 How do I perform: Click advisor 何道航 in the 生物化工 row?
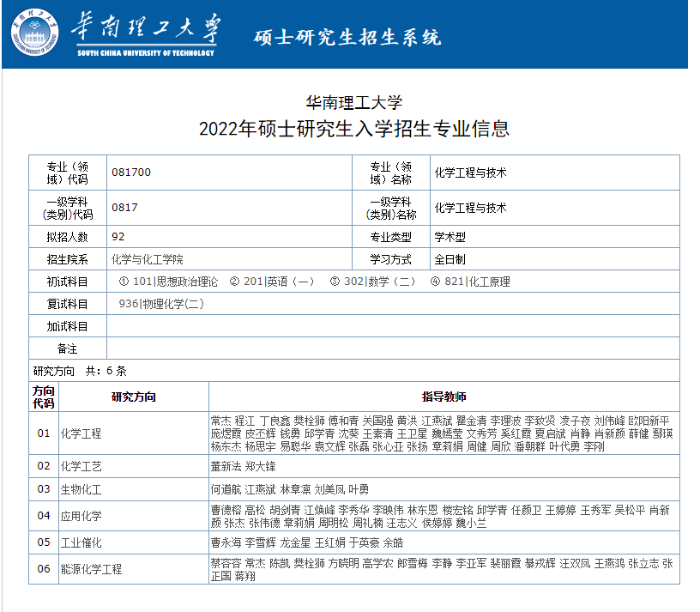pos(226,489)
